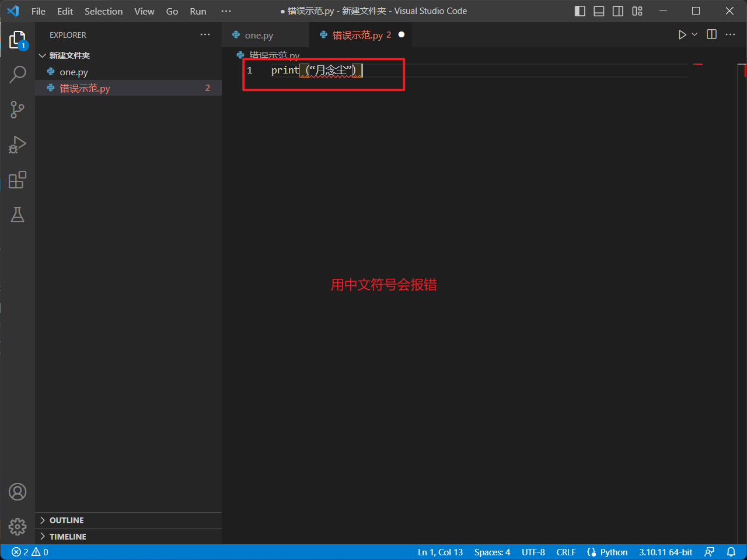Open the Run and Debug view
Viewport: 747px width, 560px height.
(x=18, y=145)
